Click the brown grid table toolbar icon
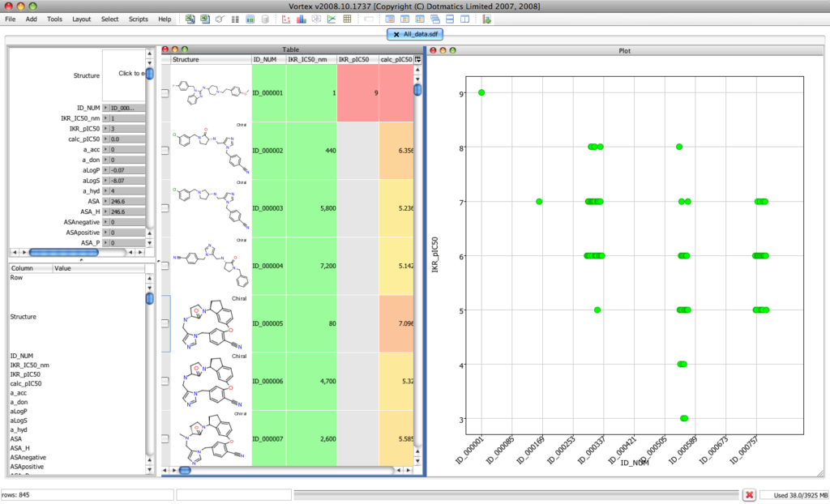 pos(347,19)
